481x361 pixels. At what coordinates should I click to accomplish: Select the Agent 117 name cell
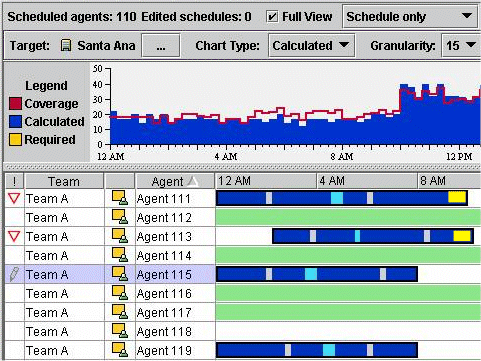coord(175,313)
